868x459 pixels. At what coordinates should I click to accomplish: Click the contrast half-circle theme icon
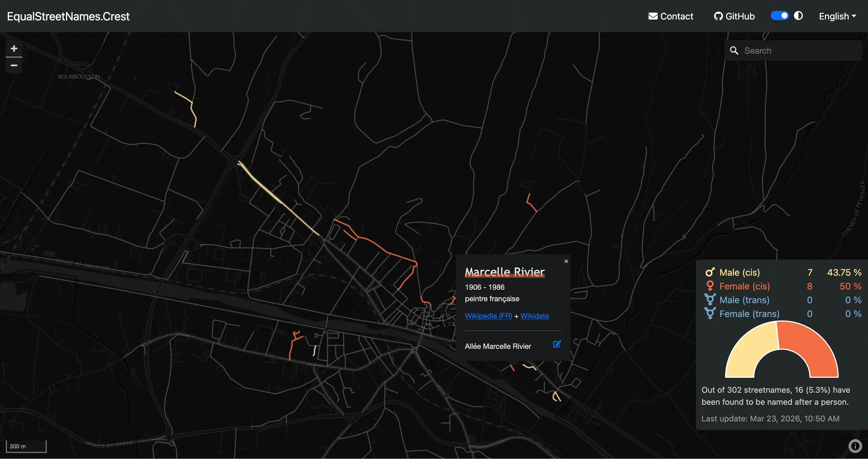[x=798, y=16]
